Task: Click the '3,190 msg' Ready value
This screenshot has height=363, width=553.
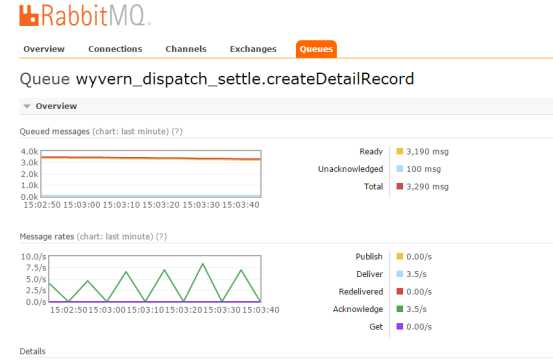Action: [427, 152]
